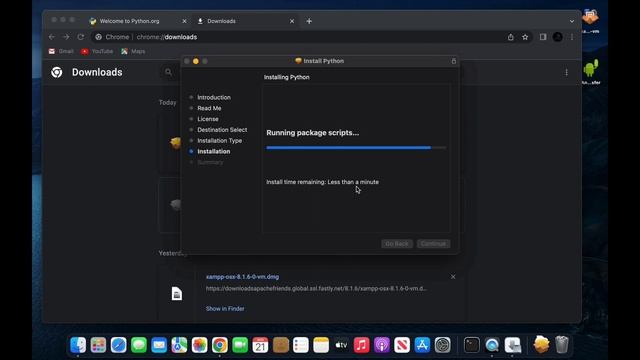Select Introduction step in installer sidebar

coord(214,98)
